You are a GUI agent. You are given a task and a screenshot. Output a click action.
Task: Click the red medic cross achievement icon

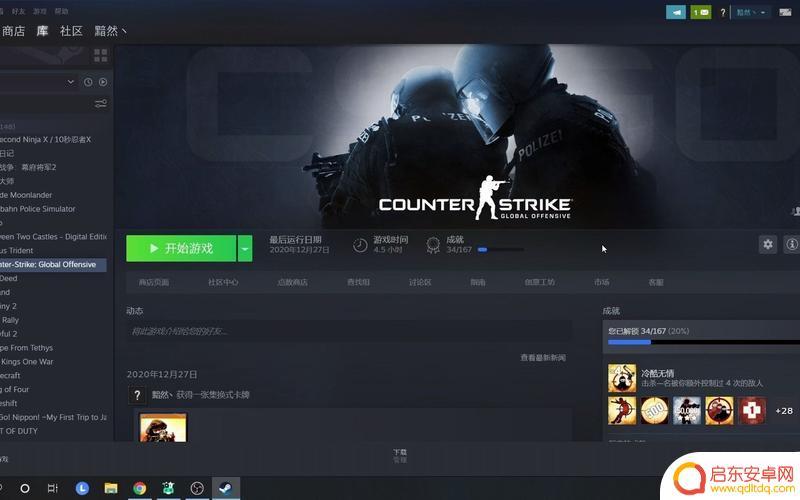coord(752,411)
